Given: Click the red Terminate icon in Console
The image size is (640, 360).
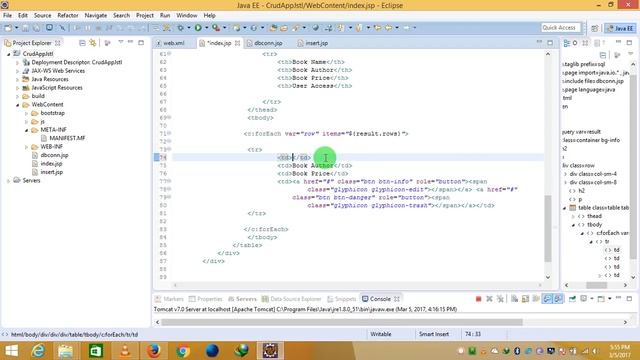Looking at the screenshot, I should pos(478,299).
